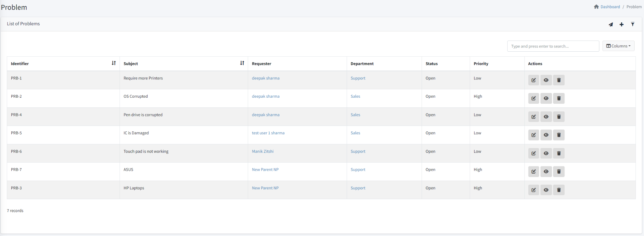Show details for PRB-4 via eye icon
The height and width of the screenshot is (236, 644).
click(546, 117)
